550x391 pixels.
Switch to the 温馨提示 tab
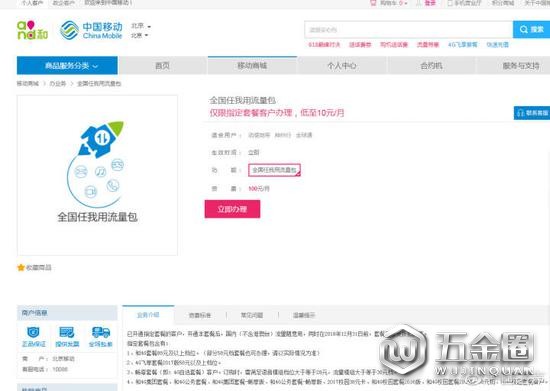pos(304,315)
